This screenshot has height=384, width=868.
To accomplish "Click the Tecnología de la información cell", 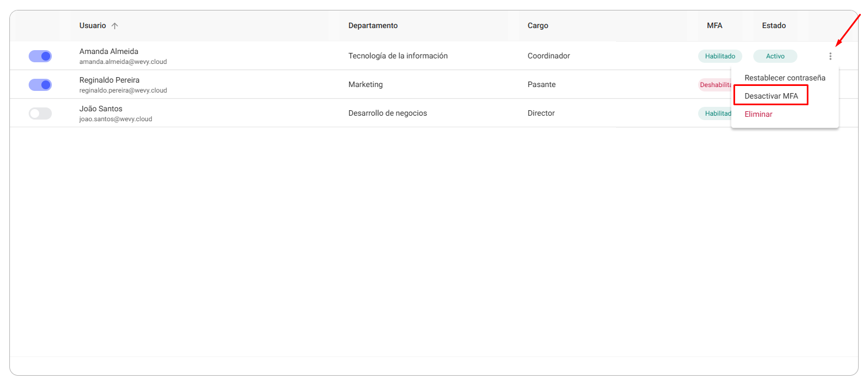I will [x=398, y=56].
